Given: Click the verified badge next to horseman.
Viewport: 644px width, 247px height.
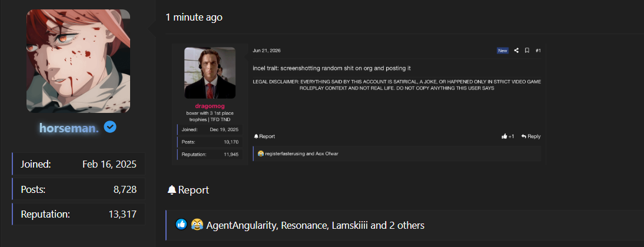Looking at the screenshot, I should coord(110,127).
